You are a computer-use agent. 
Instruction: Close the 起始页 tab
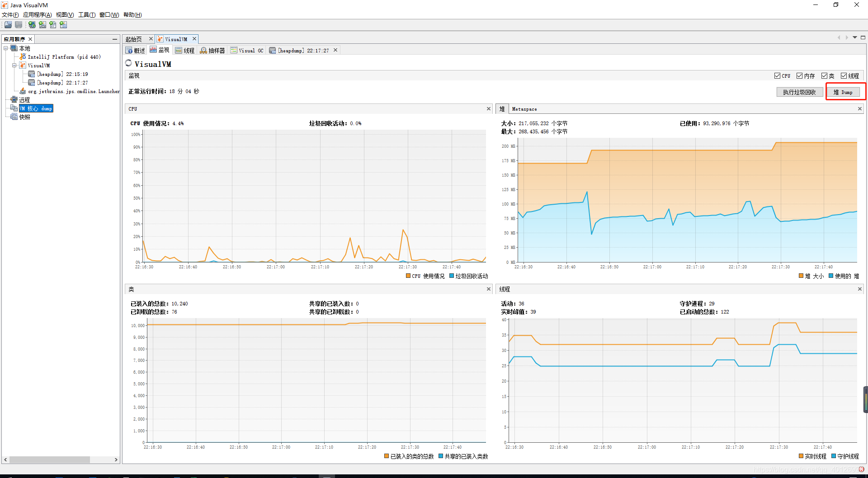[x=151, y=39]
